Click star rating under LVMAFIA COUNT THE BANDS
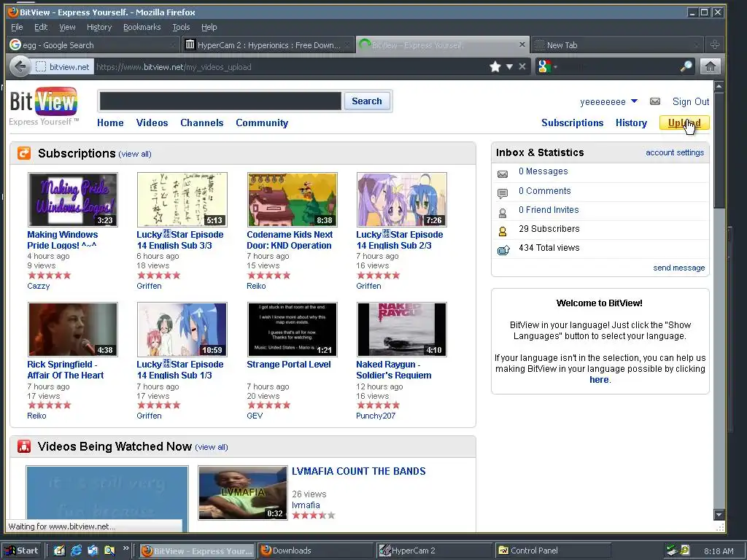The height and width of the screenshot is (560, 747). [x=314, y=516]
